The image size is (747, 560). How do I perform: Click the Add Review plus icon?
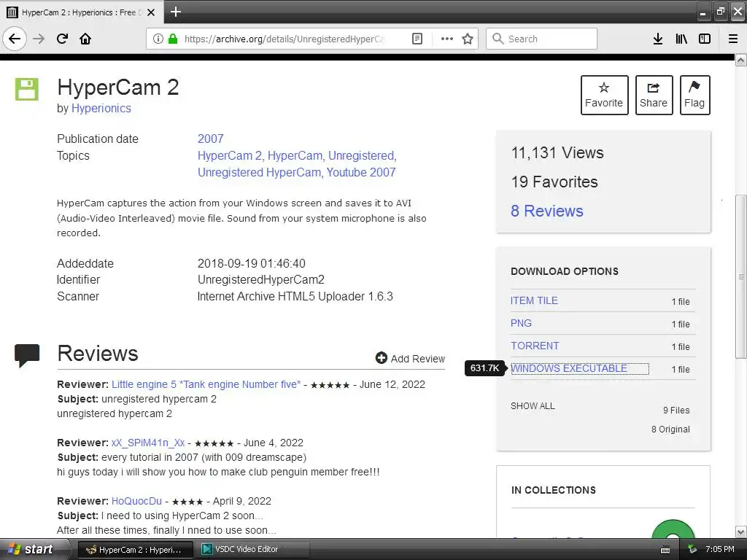point(381,358)
